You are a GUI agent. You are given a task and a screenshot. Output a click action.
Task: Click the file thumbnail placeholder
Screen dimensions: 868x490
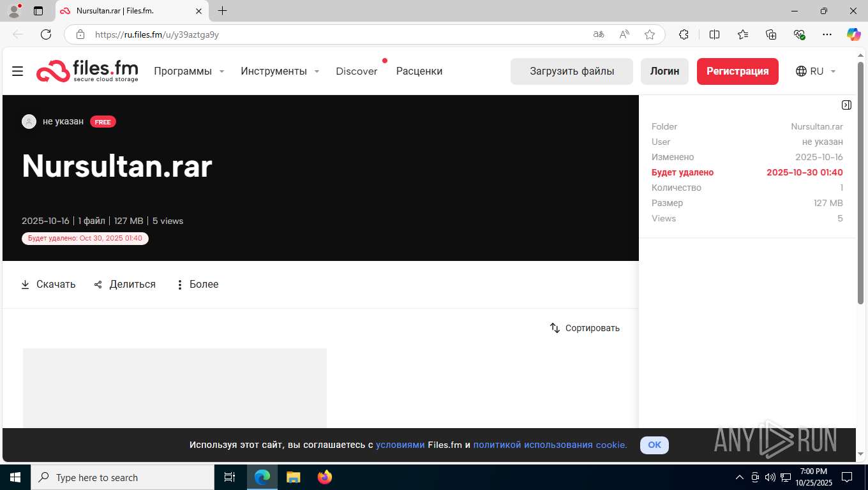[x=175, y=388]
